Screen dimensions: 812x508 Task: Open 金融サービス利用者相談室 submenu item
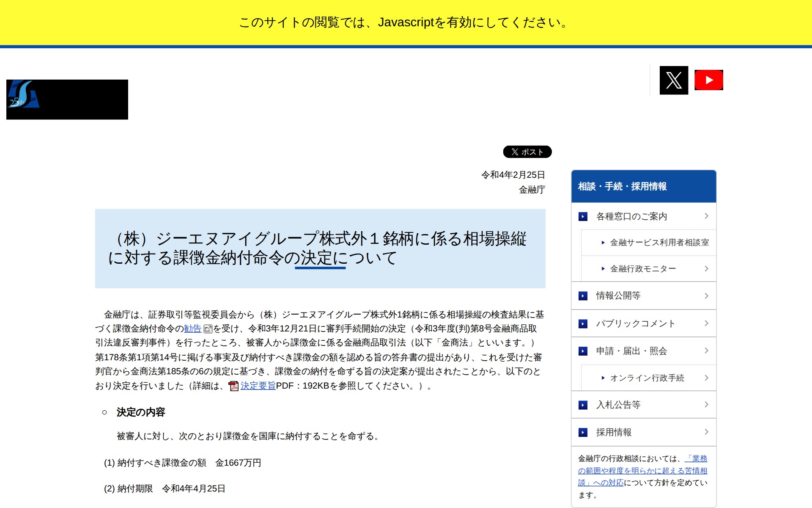click(x=659, y=243)
